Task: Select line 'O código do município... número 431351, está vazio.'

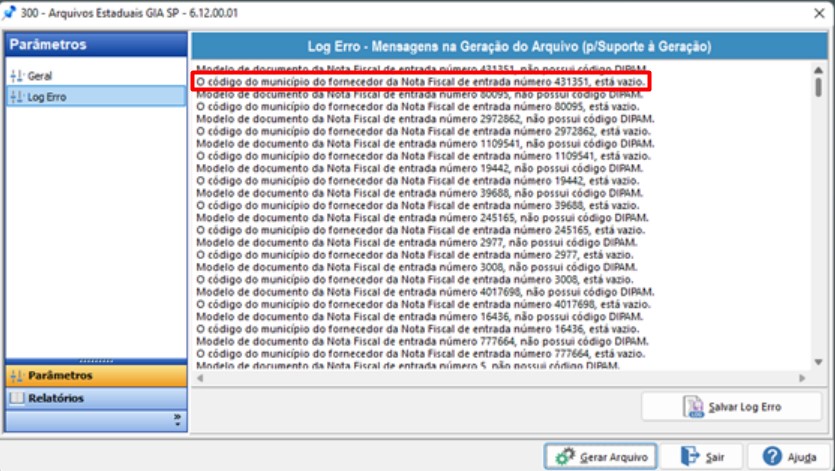Action: tap(421, 82)
